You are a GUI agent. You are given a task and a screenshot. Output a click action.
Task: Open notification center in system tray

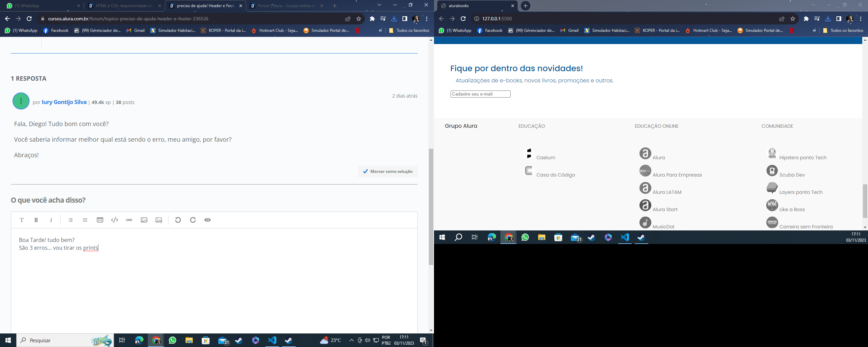point(423,340)
